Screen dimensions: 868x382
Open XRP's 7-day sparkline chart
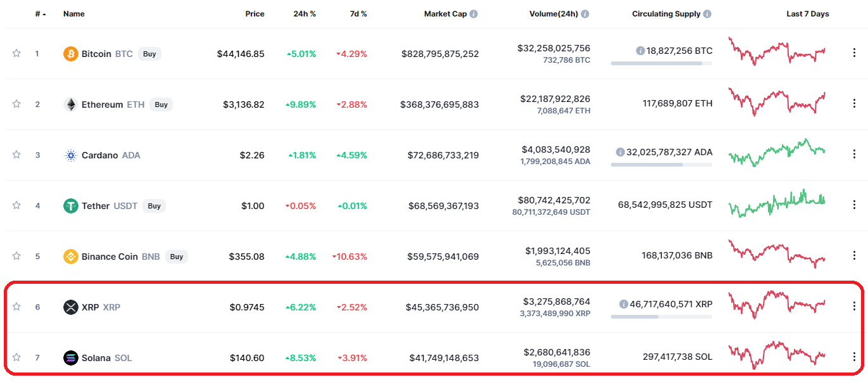point(777,305)
